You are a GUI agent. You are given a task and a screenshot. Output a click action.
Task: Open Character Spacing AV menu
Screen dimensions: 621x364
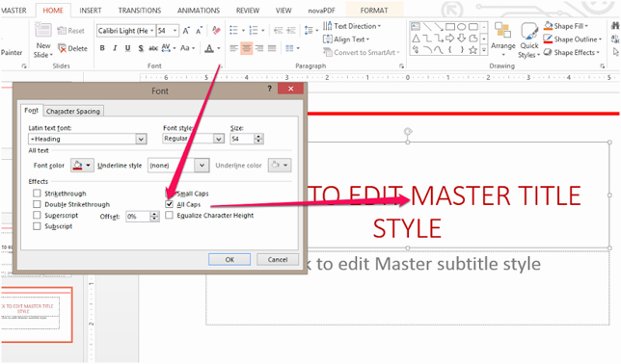pyautogui.click(x=168, y=48)
